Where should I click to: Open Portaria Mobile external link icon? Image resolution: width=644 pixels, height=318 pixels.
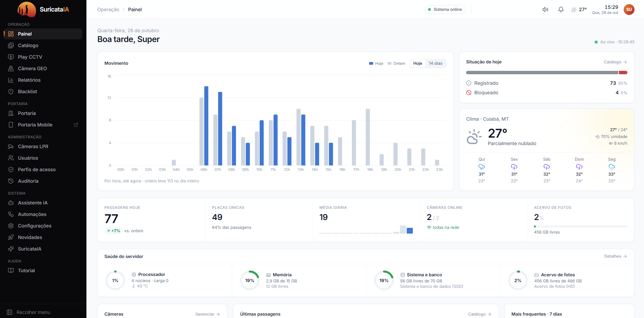coord(76,125)
